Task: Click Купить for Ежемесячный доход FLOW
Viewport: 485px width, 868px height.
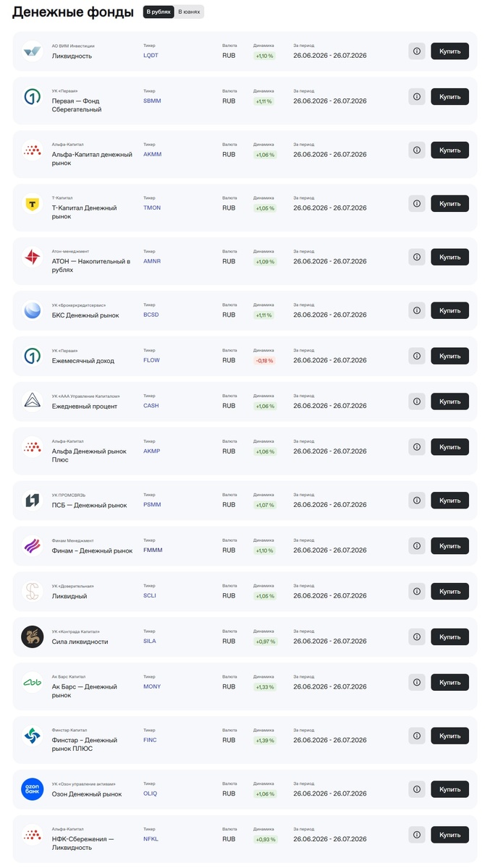Action: (450, 356)
